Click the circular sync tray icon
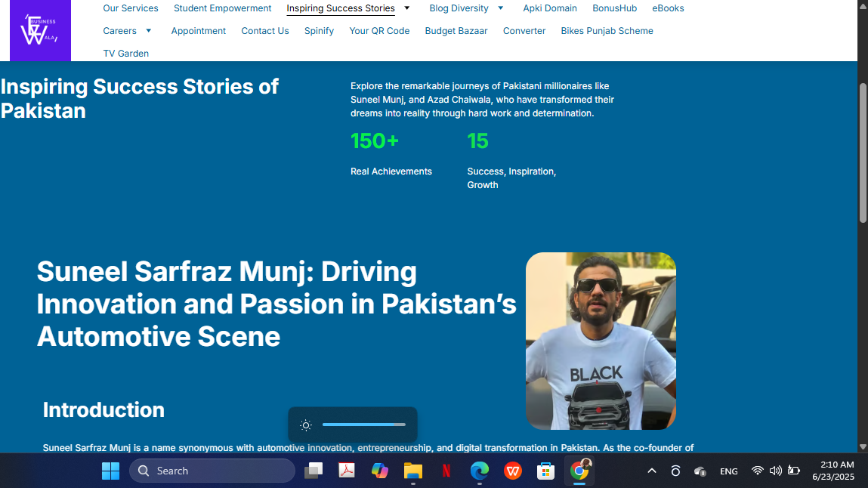 [675, 471]
